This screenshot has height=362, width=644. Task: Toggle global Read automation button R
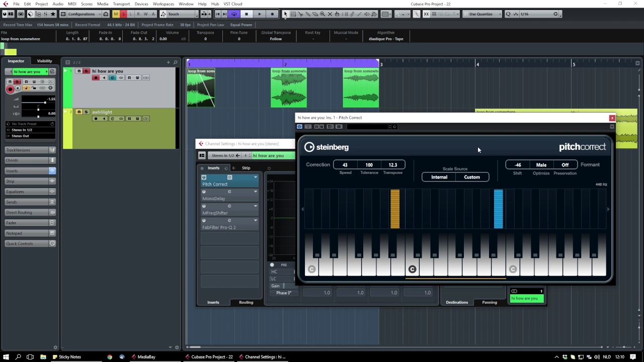tap(138, 14)
